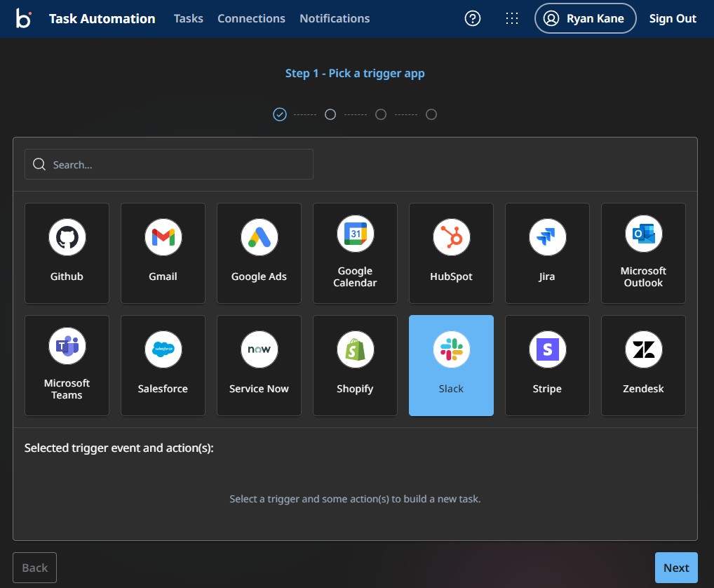Select Zendesk as the trigger
The image size is (714, 588).
pyautogui.click(x=643, y=365)
